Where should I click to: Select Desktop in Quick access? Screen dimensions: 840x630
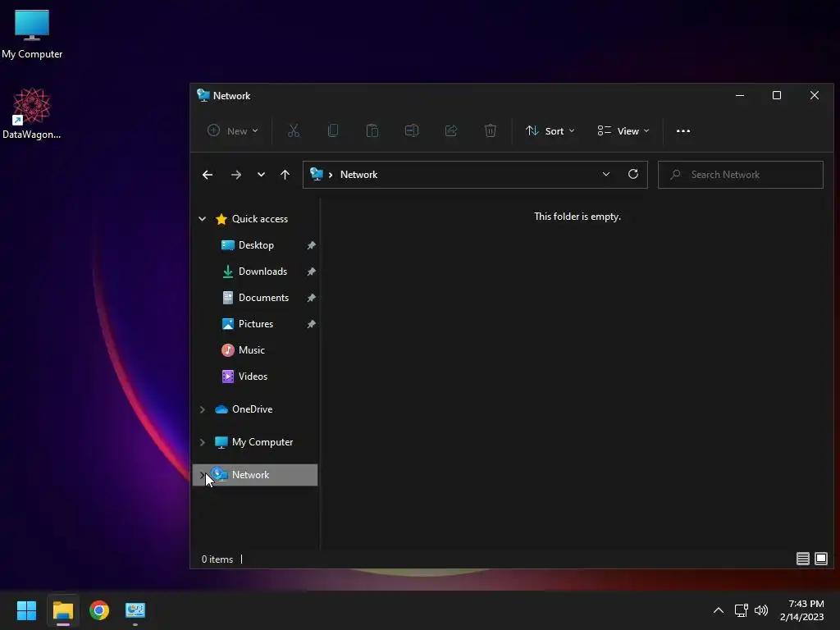tap(255, 245)
